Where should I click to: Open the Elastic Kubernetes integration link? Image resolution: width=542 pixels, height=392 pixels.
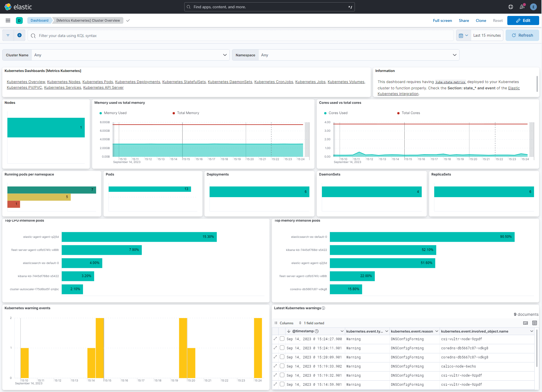tap(398, 94)
